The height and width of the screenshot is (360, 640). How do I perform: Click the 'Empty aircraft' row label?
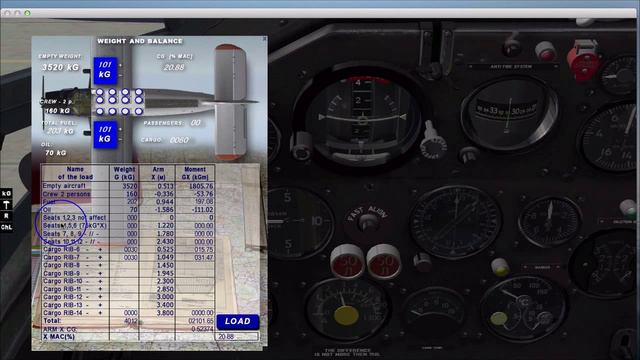point(64,186)
